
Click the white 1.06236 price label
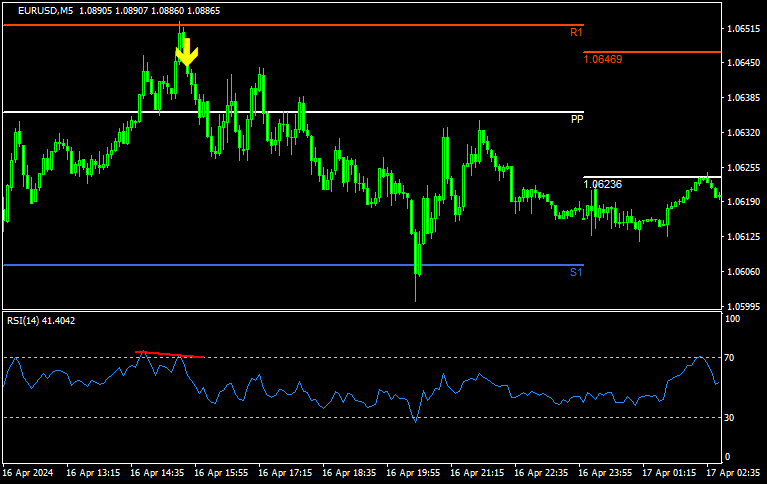tap(603, 184)
